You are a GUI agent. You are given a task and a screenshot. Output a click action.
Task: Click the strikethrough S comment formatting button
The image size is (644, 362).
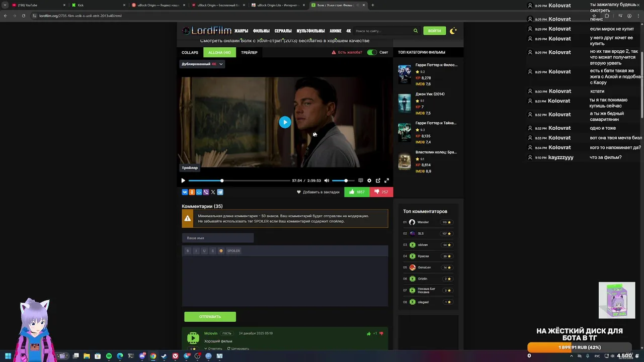[x=212, y=251]
